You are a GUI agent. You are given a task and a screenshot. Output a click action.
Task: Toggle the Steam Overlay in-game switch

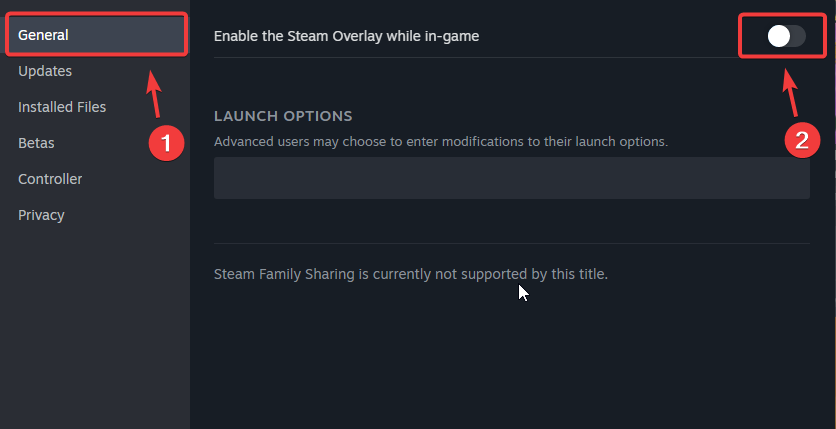(x=786, y=36)
